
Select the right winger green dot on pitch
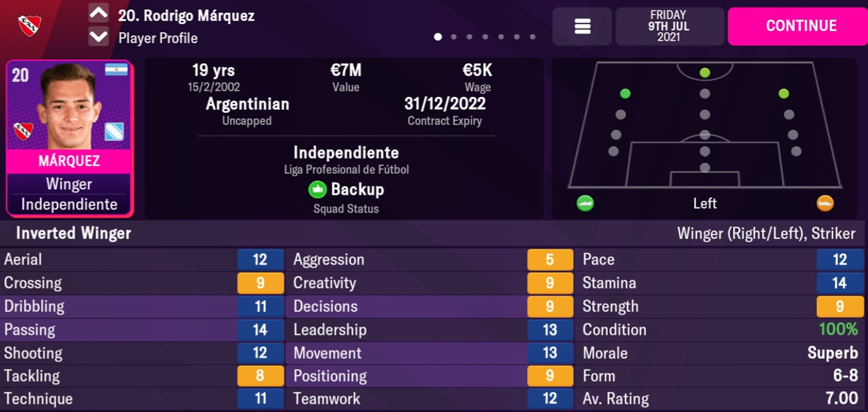pos(784,94)
